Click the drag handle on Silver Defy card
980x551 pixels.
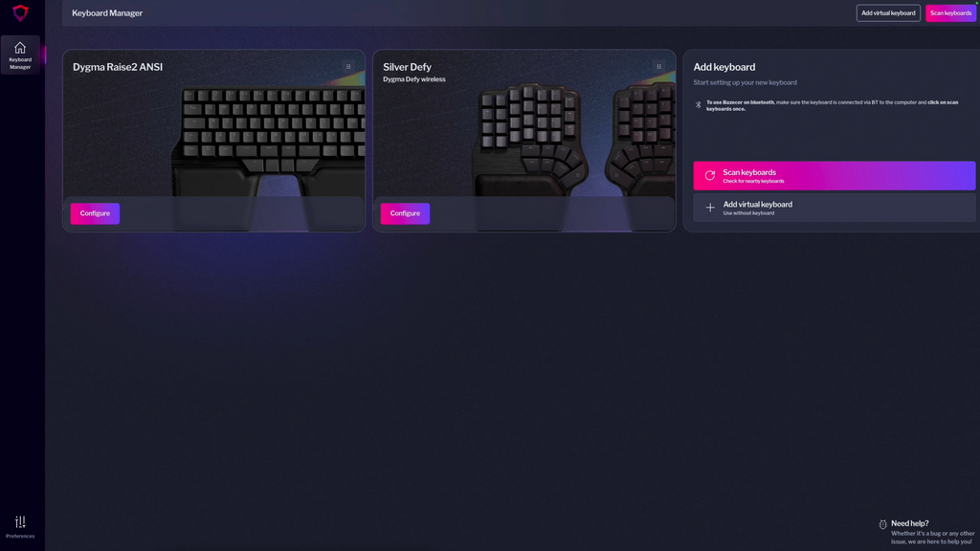(x=658, y=67)
